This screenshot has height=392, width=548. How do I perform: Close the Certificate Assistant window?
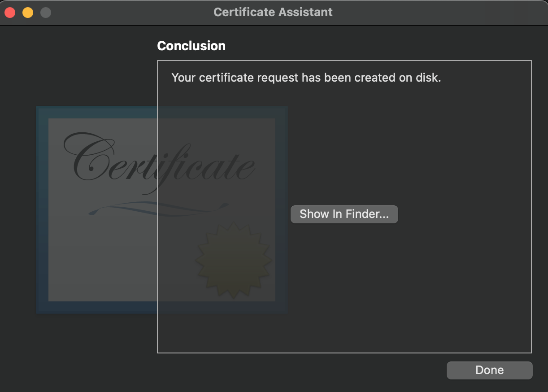(10, 12)
